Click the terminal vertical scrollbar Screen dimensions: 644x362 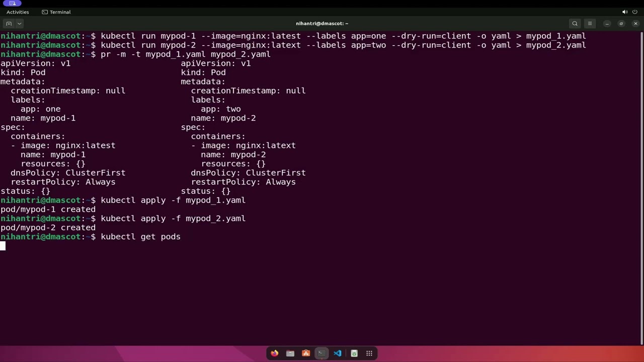click(x=641, y=188)
